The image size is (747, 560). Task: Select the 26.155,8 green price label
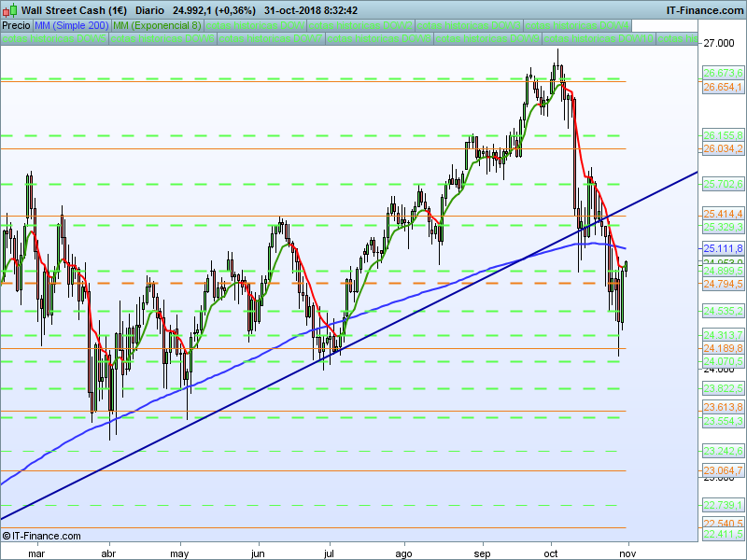click(x=723, y=135)
